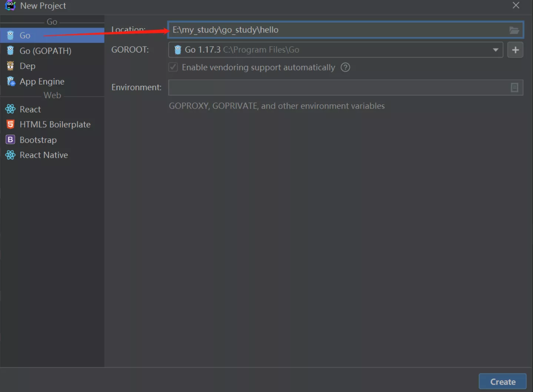
Task: Click the Environment label
Action: (136, 87)
